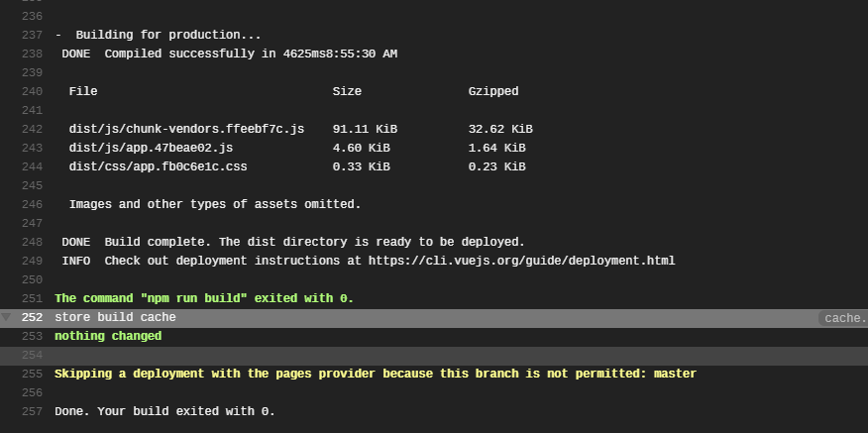Click 'Done. Your build exited with 0.'
This screenshot has height=433, width=868.
(x=164, y=411)
